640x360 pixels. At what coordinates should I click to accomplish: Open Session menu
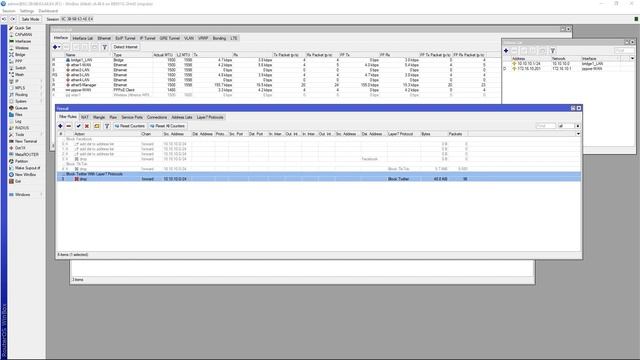pos(9,11)
